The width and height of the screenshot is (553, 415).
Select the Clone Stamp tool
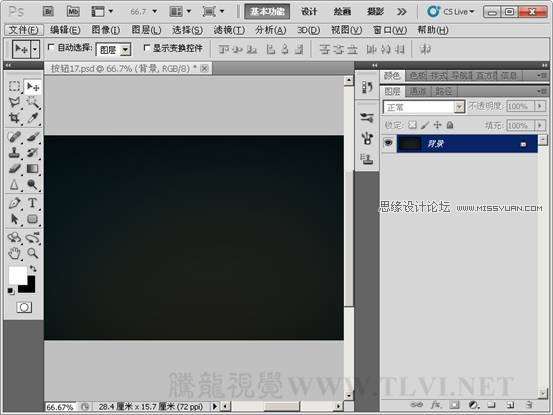coord(14,152)
